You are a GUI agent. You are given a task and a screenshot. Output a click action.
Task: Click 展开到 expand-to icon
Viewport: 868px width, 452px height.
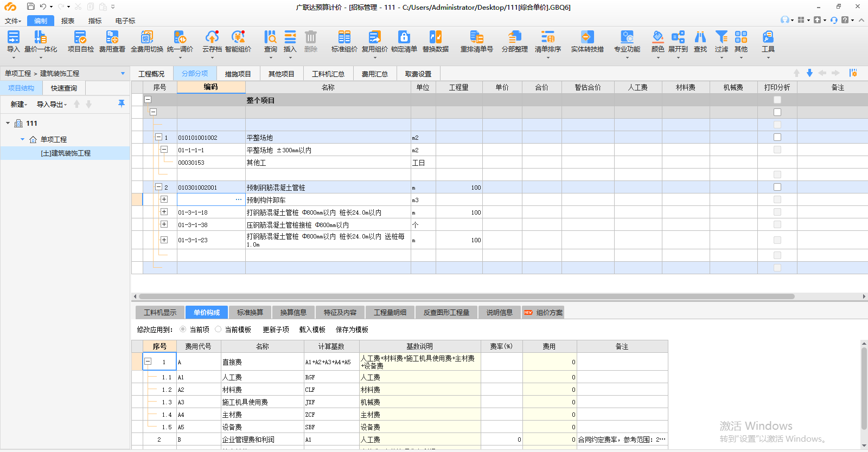click(x=678, y=37)
